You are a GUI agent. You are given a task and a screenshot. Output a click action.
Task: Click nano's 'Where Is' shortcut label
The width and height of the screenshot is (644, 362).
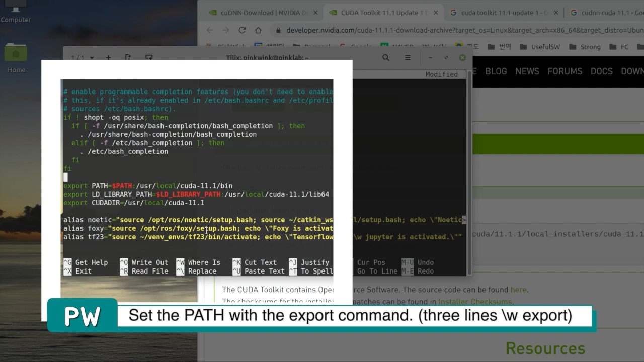[204, 262]
